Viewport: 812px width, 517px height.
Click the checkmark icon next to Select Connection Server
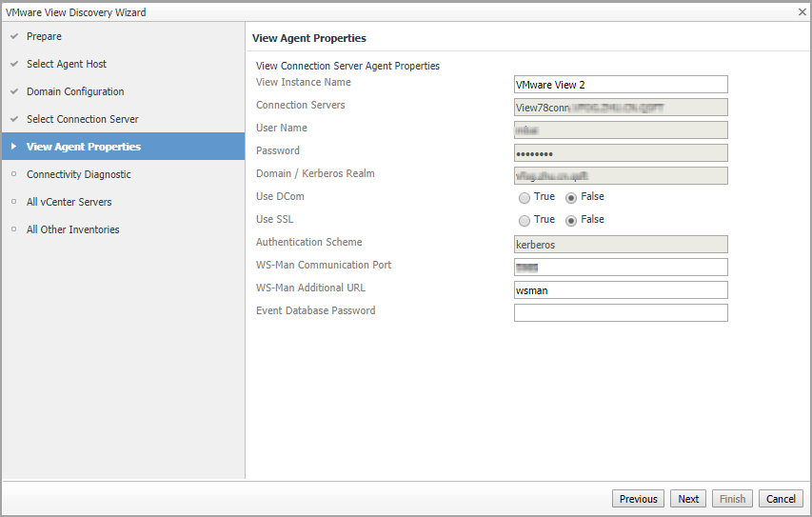[x=13, y=119]
